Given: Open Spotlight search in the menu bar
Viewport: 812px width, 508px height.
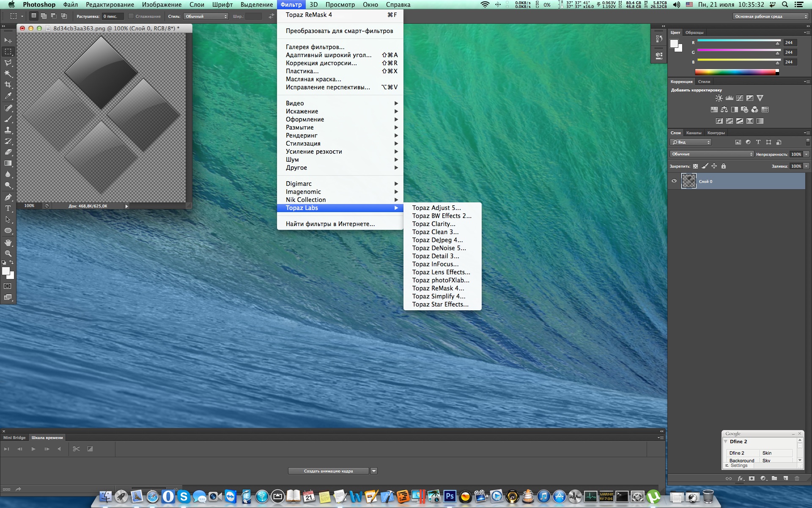Looking at the screenshot, I should pyautogui.click(x=785, y=5).
